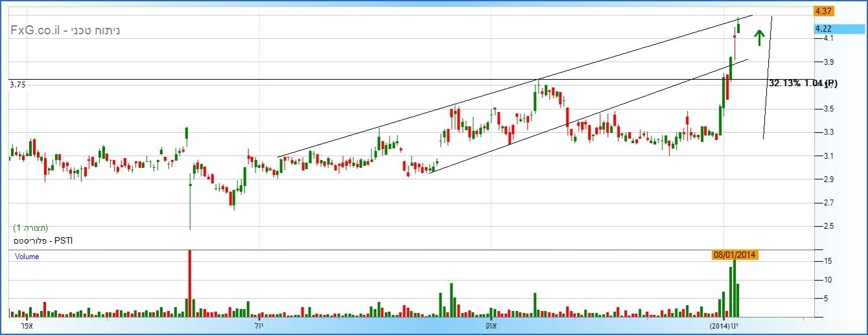This screenshot has width=868, height=335.
Task: Click the (תצורה 1) configuration label
Action: tap(30, 228)
